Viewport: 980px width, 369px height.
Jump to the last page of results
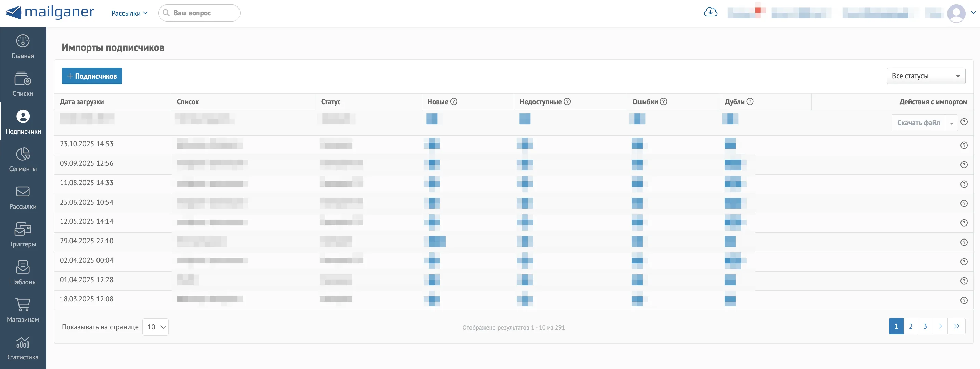click(x=956, y=326)
